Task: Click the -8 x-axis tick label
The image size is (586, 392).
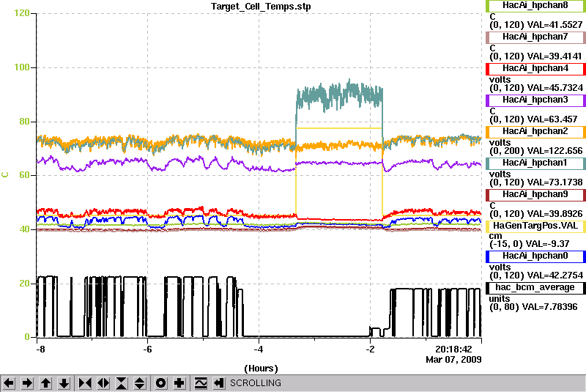Action: (41, 350)
